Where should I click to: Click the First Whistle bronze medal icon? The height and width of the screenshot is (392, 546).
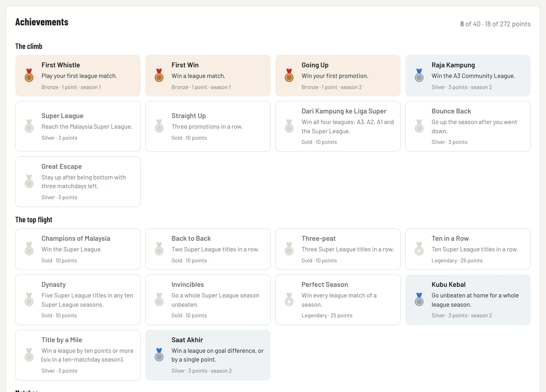point(29,75)
